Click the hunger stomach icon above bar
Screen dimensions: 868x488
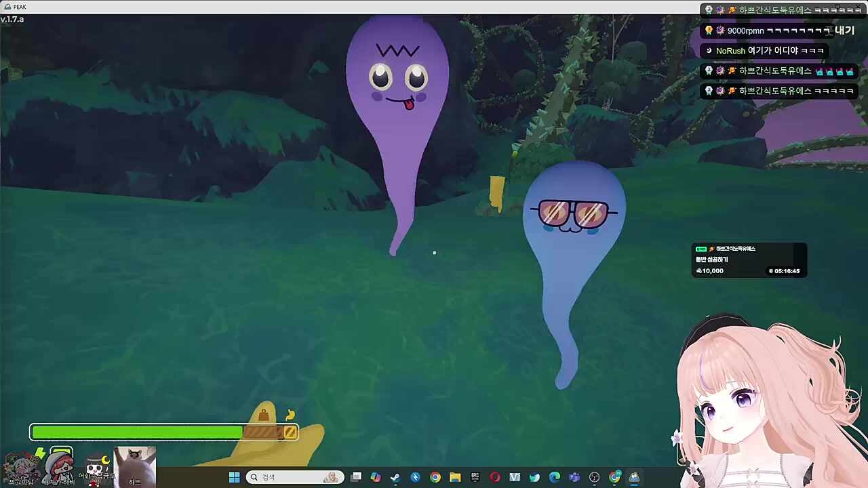(290, 414)
